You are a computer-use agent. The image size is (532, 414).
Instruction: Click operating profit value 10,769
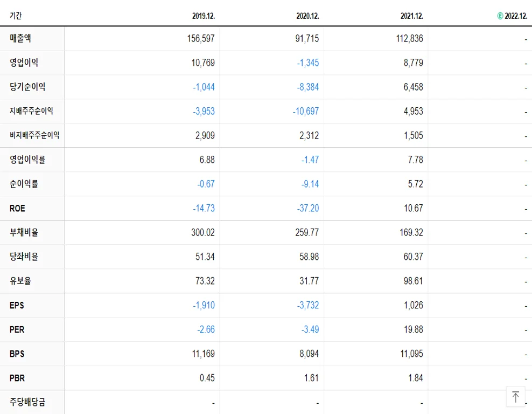203,63
